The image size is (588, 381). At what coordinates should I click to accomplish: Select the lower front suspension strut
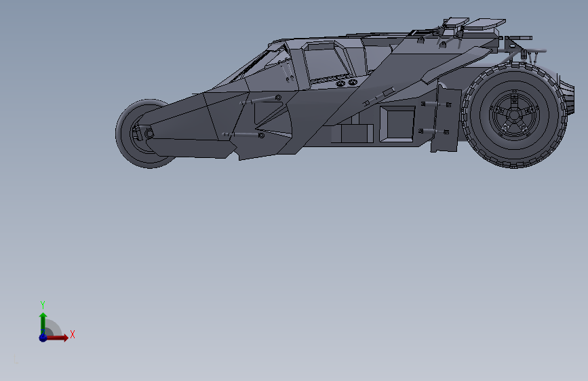pyautogui.click(x=243, y=135)
